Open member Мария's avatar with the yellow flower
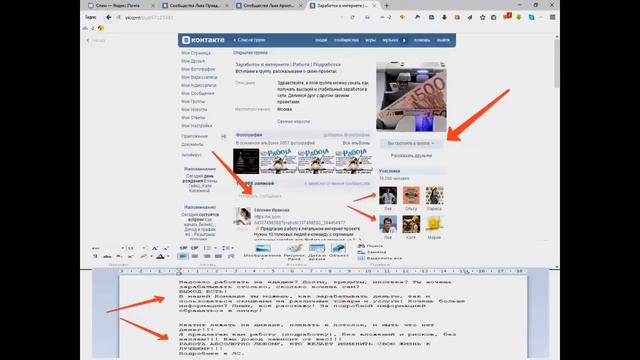 [x=434, y=224]
